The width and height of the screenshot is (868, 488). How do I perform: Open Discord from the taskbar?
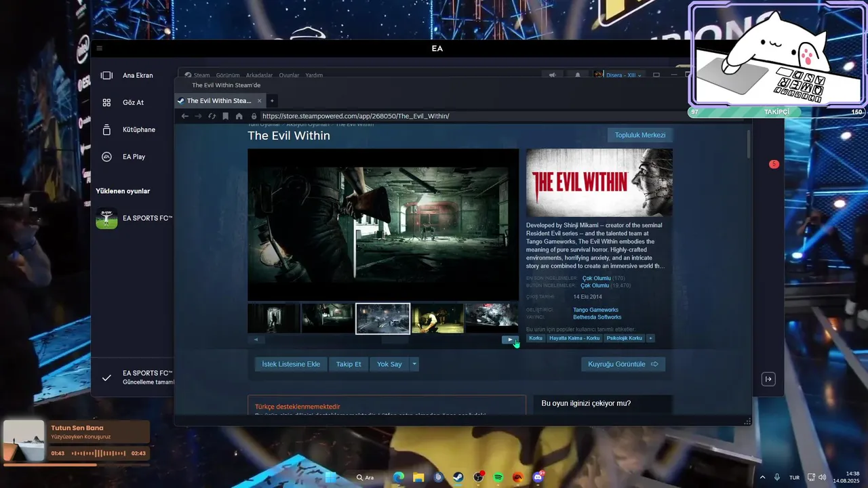tap(538, 477)
